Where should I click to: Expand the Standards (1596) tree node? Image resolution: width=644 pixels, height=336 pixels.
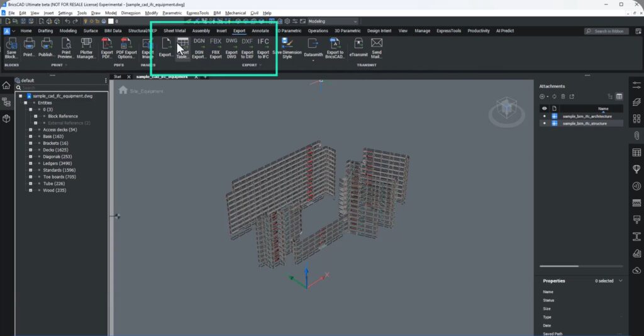tap(30, 170)
